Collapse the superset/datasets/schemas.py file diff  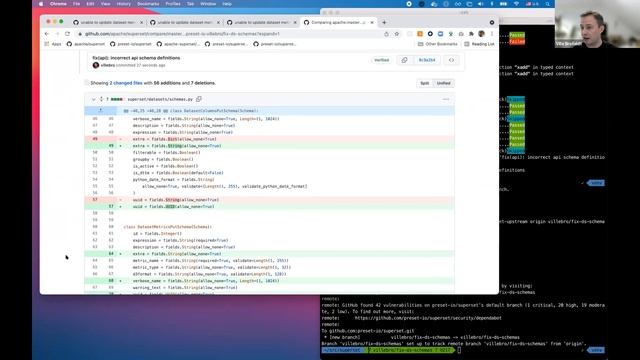click(93, 99)
